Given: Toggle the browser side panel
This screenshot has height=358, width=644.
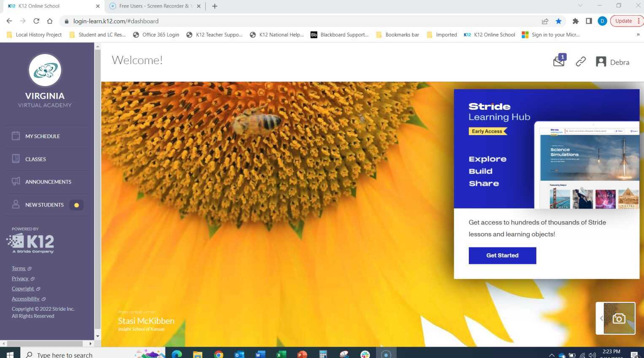Looking at the screenshot, I should (589, 21).
